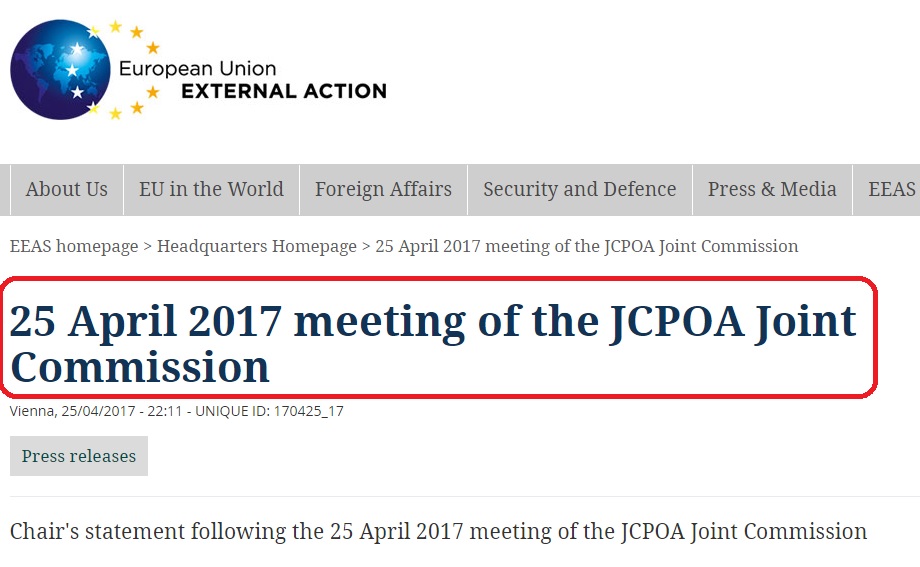Click the Chair's statement subtitle text

pos(438,531)
